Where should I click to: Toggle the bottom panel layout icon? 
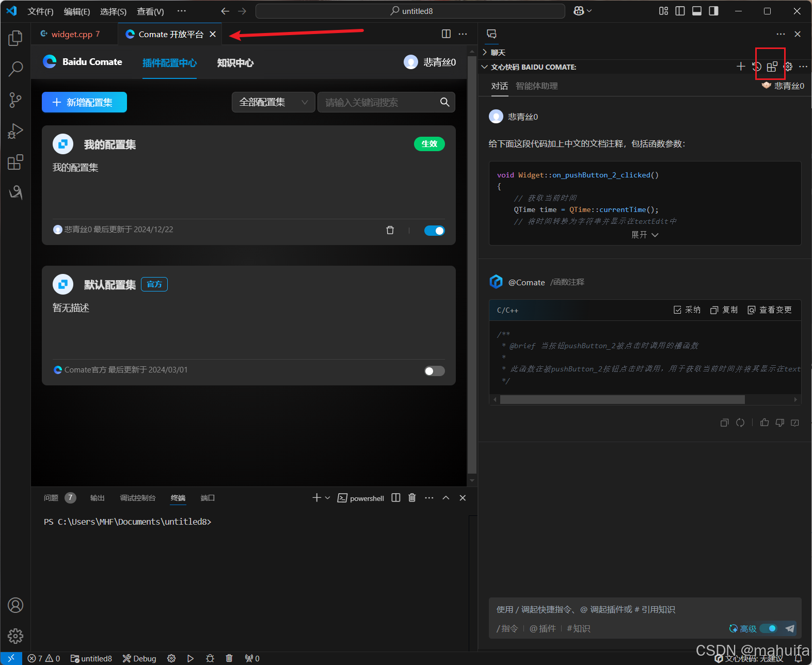[x=697, y=11]
